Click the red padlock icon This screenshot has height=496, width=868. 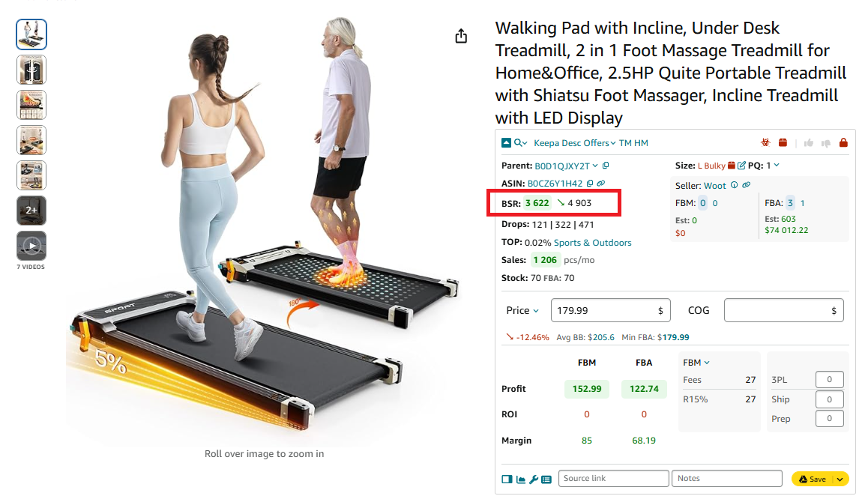coord(843,143)
